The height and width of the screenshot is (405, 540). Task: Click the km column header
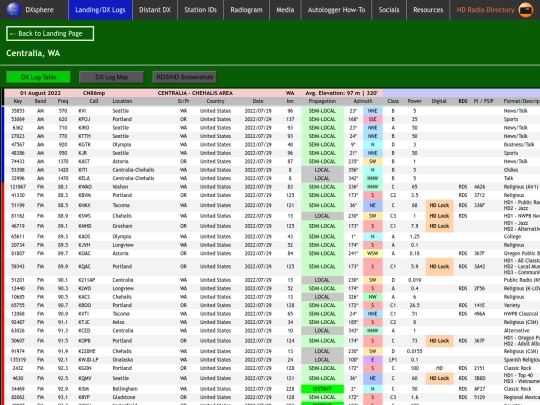click(x=290, y=101)
